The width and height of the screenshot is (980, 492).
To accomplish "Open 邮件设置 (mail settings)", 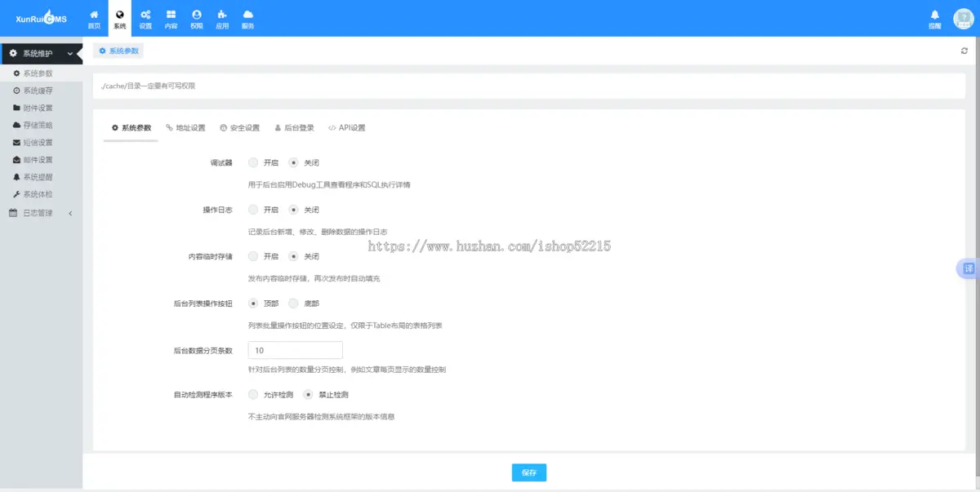I will pyautogui.click(x=37, y=160).
